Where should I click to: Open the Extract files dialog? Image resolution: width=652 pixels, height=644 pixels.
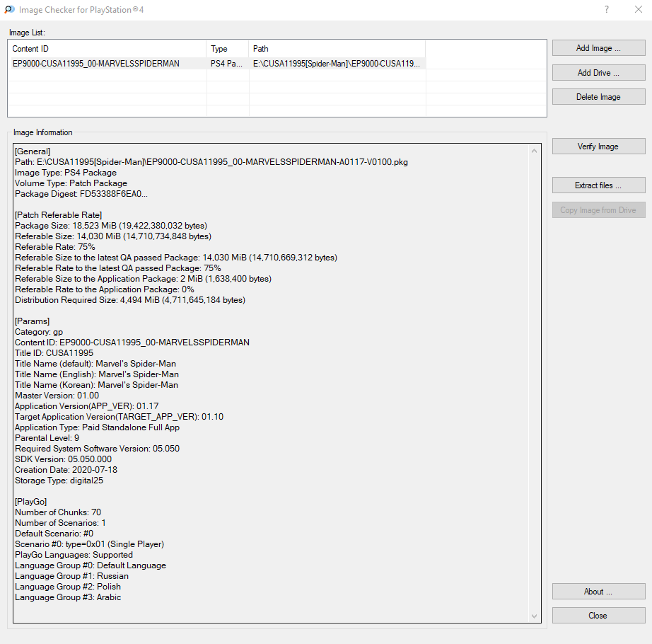point(598,185)
